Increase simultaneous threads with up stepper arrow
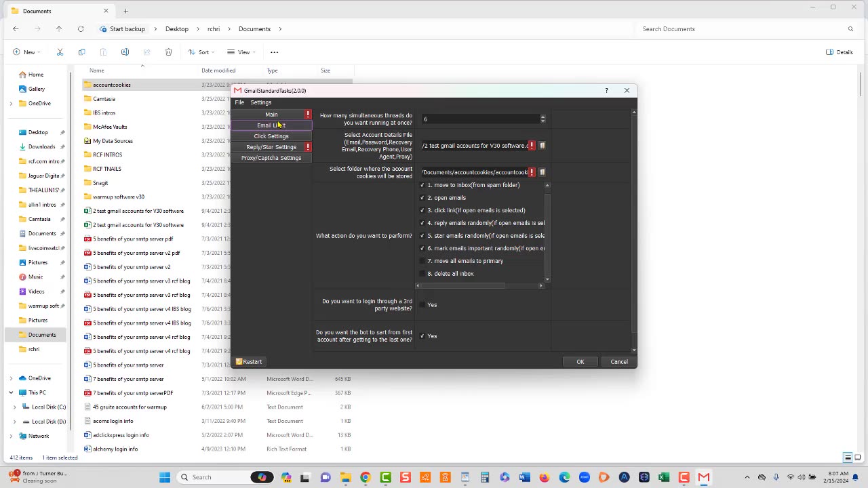Screen dimensions: 868x488 click(542, 117)
